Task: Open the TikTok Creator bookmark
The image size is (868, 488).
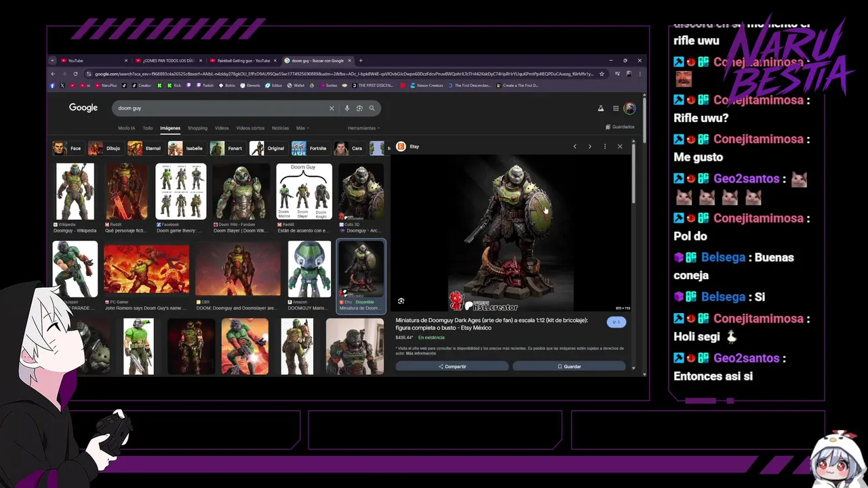Action: click(141, 85)
